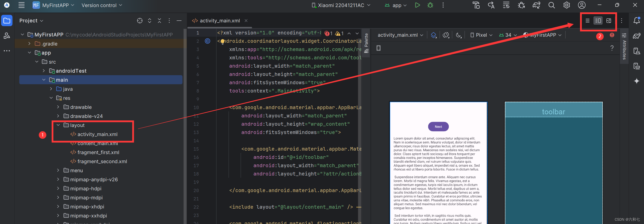
Task: Toggle preview orientation icon
Action: coord(446,35)
